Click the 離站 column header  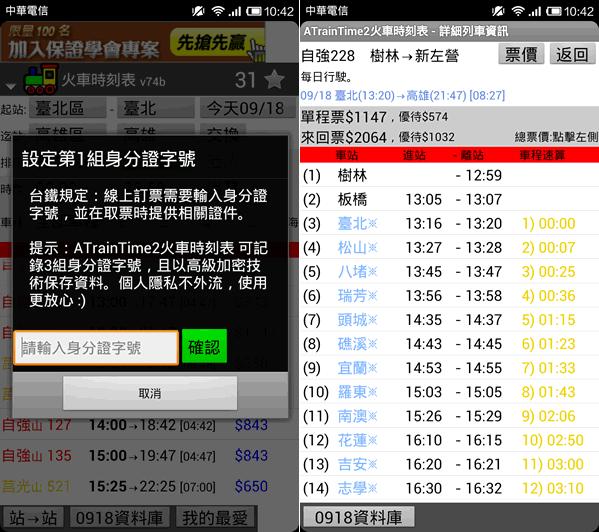tap(472, 155)
